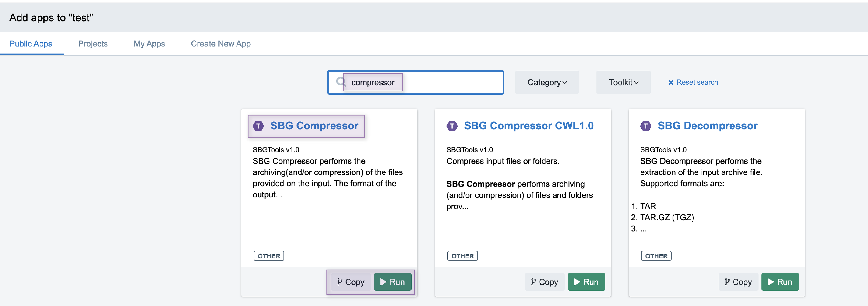Click the SBG Compressor tool hexagon icon
The image size is (868, 306).
(x=258, y=126)
